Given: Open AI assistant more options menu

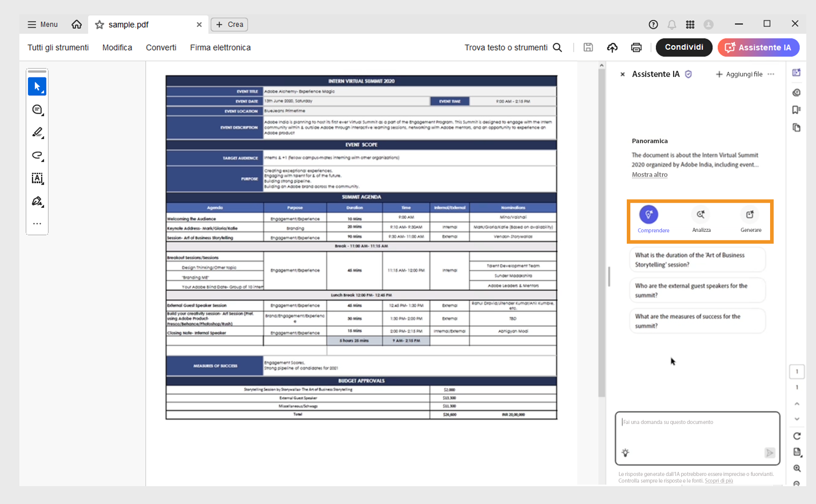Looking at the screenshot, I should point(771,74).
